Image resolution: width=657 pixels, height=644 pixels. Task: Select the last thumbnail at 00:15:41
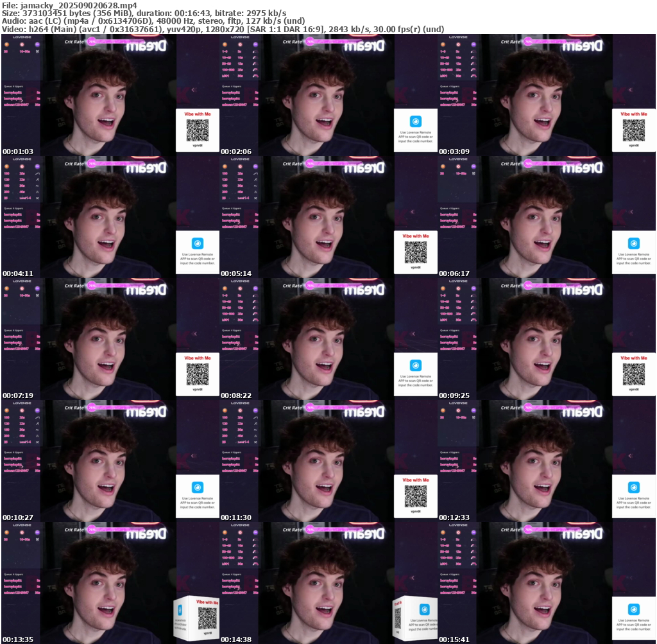tap(546, 582)
